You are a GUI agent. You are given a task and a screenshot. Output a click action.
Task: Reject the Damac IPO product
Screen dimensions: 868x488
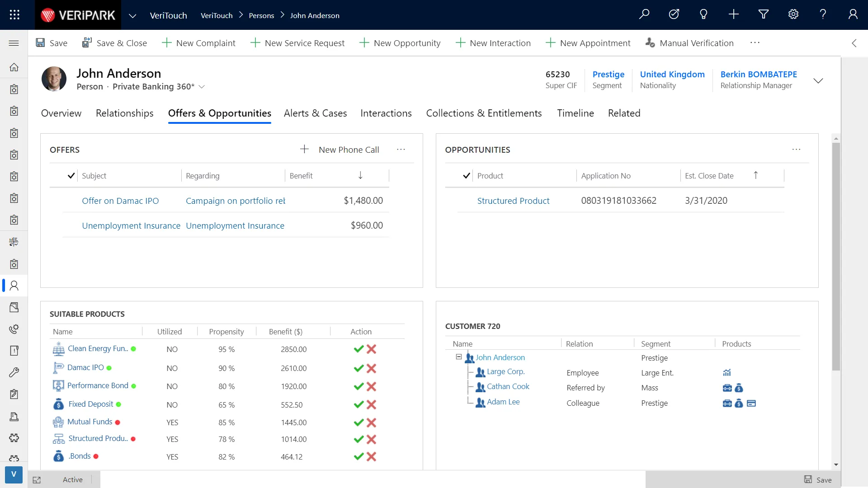372,368
